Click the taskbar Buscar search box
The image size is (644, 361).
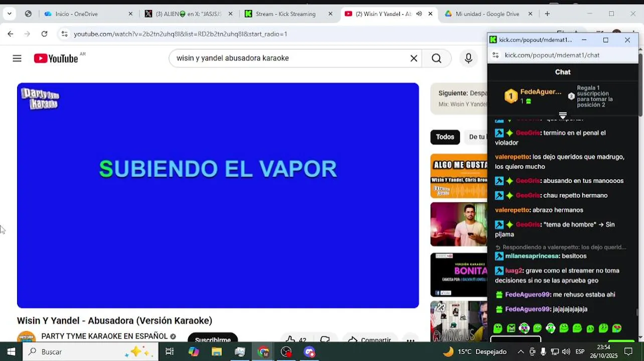coord(90,352)
